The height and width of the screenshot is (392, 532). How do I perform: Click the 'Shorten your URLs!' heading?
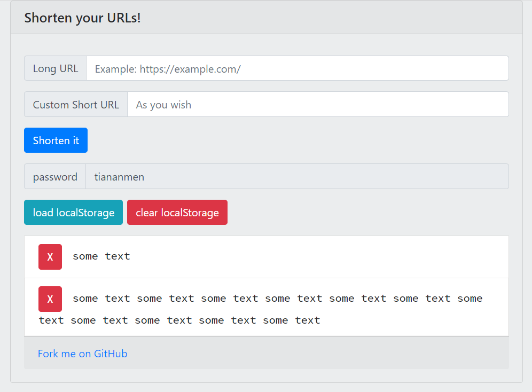82,18
